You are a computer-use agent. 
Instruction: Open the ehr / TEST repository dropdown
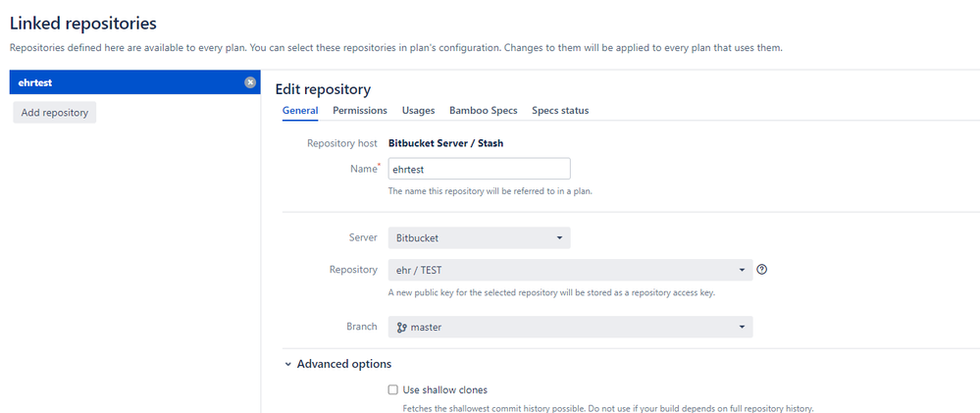coord(571,270)
